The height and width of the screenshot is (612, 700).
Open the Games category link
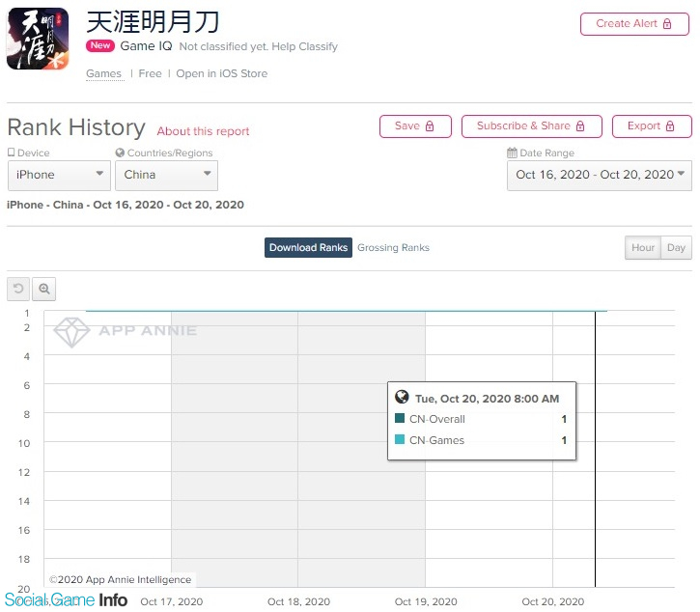[x=103, y=73]
